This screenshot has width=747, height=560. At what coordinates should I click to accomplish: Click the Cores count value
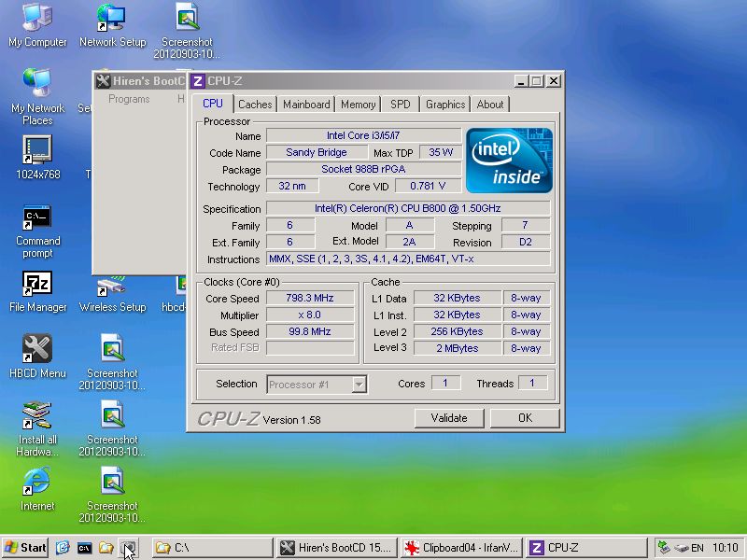pos(445,383)
